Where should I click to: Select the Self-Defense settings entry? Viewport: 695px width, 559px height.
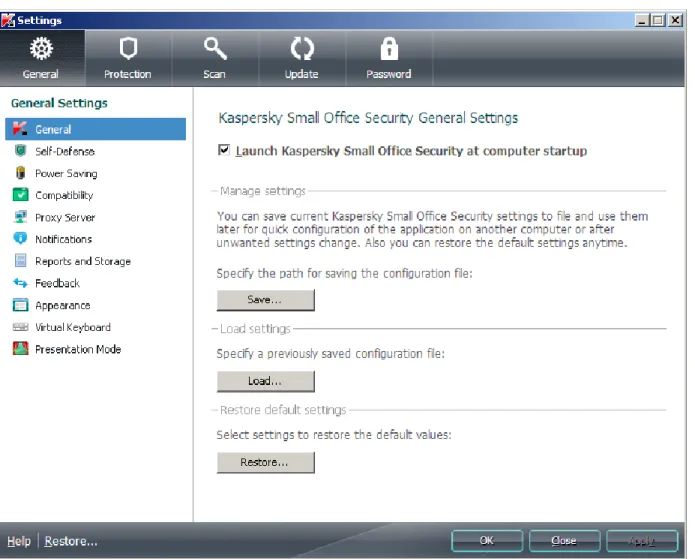[x=95, y=151]
